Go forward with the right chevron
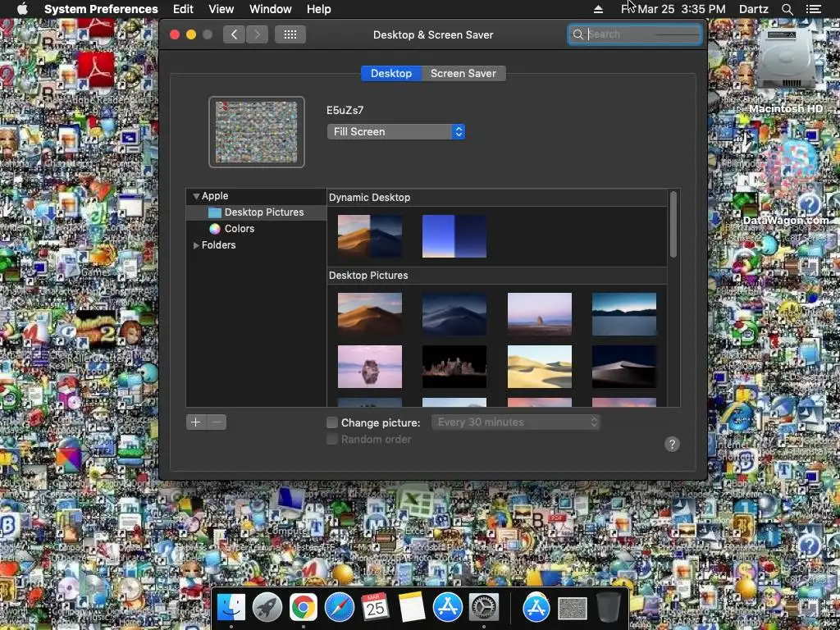 pos(257,34)
